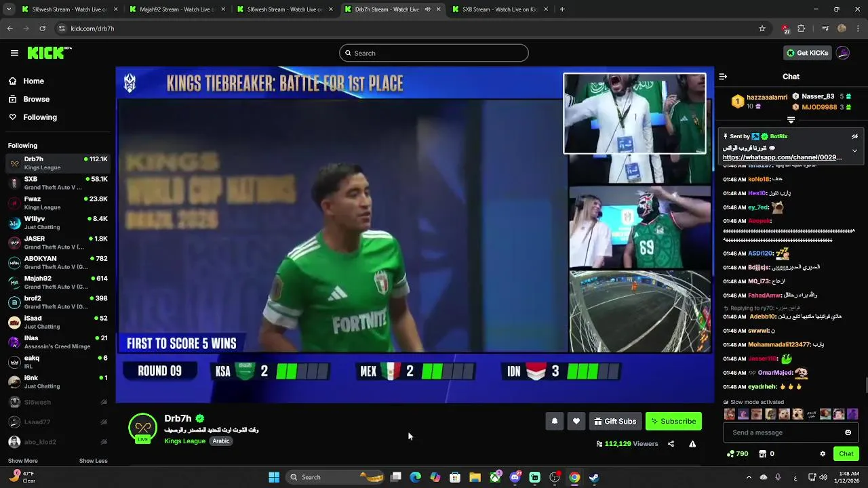The height and width of the screenshot is (488, 868).
Task: Report the stream via warning icon
Action: [x=692, y=444]
